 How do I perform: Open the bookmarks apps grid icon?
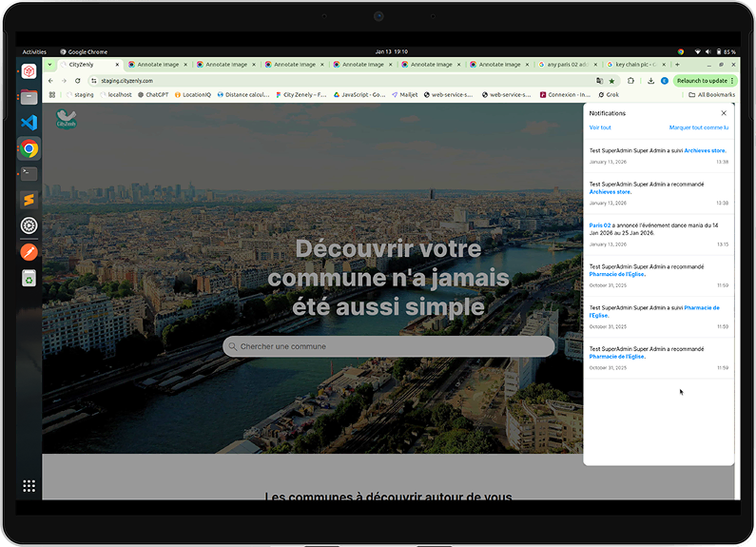tap(52, 95)
